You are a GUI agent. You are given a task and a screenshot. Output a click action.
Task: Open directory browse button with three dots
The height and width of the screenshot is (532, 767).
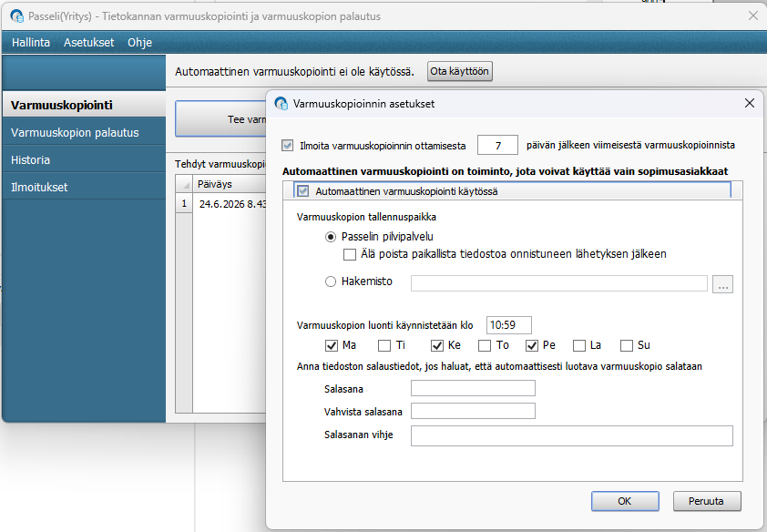pos(722,283)
